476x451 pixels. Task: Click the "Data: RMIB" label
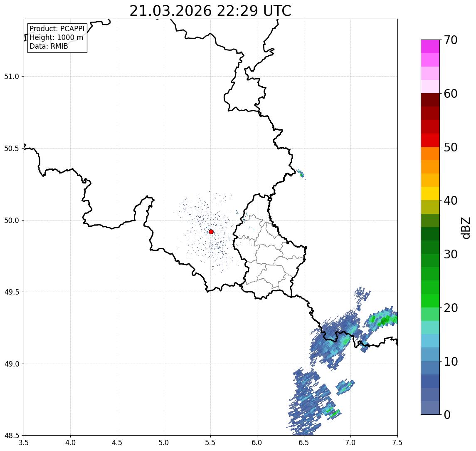tap(49, 46)
